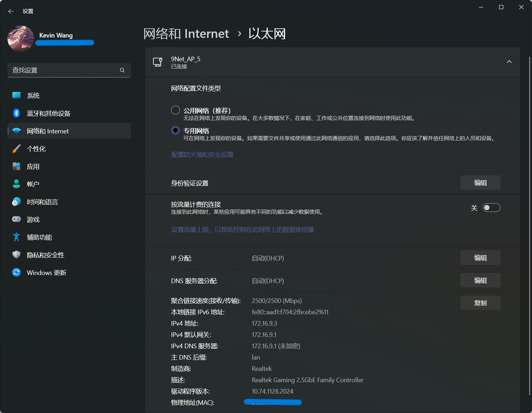Click the 以太网 breadcrumb title
This screenshot has height=413, width=532.
tap(267, 34)
